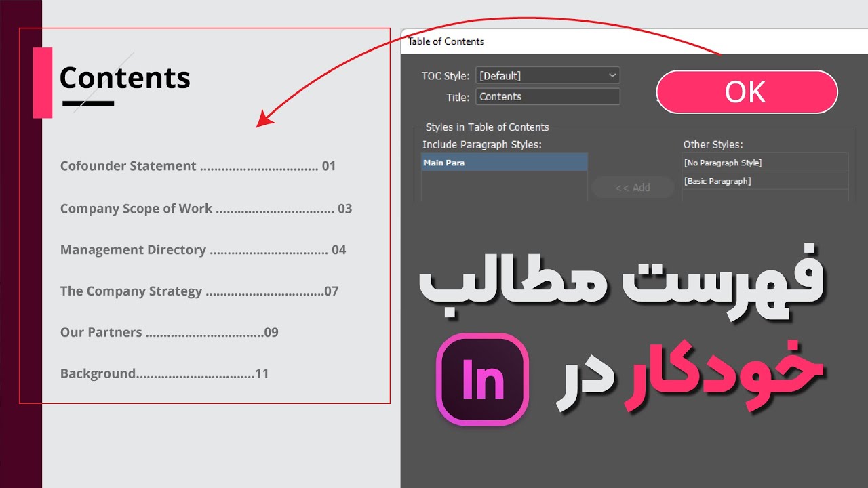Select [Basic Paragraph] in Other Styles

(765, 181)
